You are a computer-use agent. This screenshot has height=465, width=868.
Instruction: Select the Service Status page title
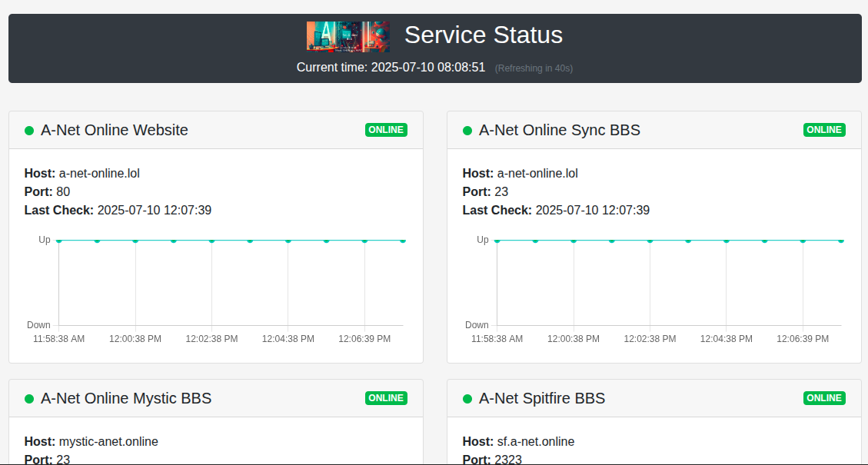(484, 35)
